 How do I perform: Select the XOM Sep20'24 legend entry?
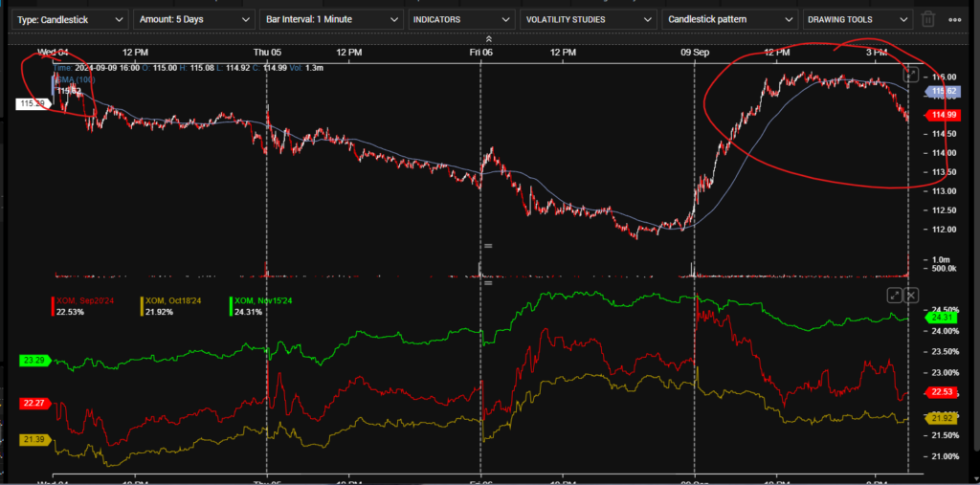82,306
